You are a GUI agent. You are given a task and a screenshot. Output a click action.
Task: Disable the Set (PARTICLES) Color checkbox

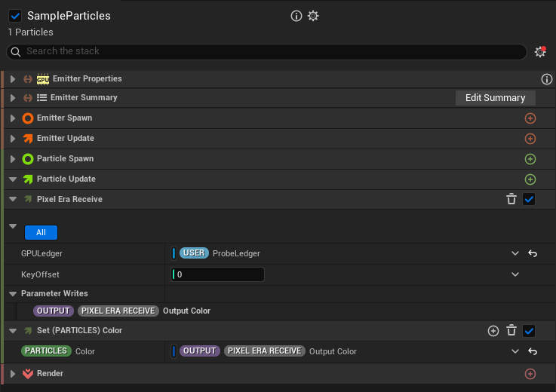coord(529,331)
